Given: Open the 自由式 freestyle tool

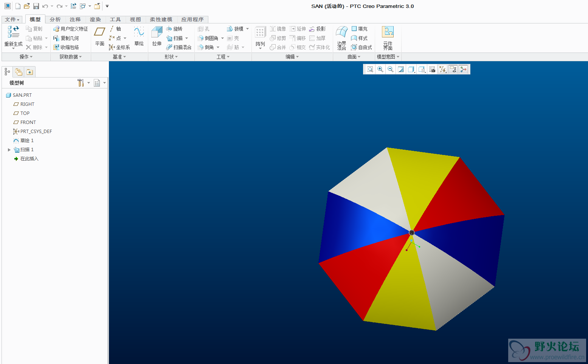Looking at the screenshot, I should [361, 47].
